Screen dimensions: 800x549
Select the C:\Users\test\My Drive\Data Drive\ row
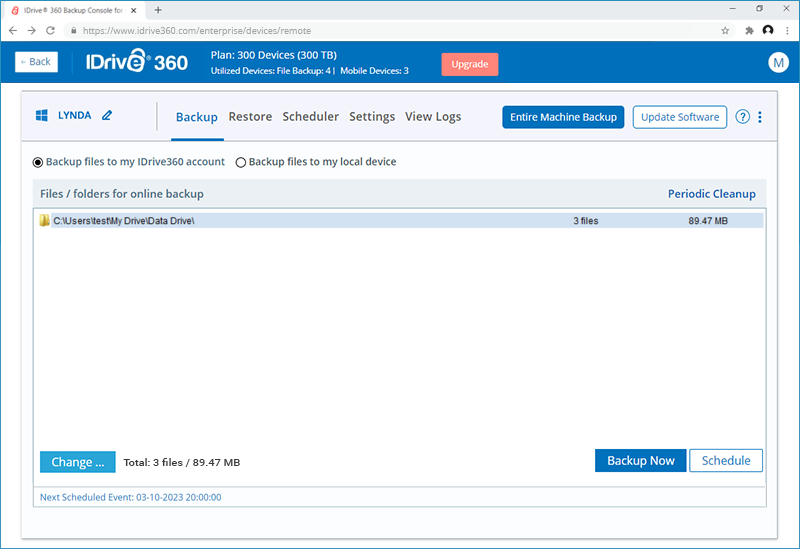tap(401, 220)
